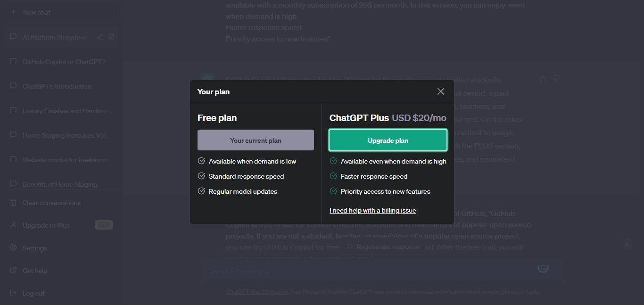The image size is (644, 305).
Task: Click the Send a message input field
Action: tap(368, 271)
